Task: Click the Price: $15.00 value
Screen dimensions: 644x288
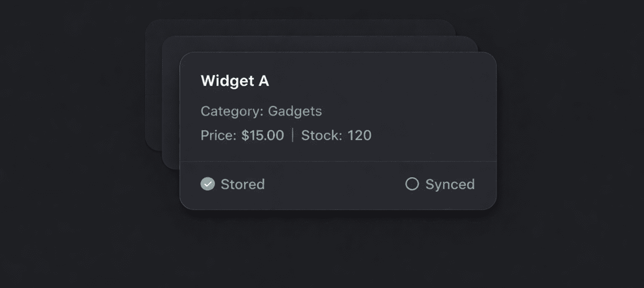Action: coord(242,136)
